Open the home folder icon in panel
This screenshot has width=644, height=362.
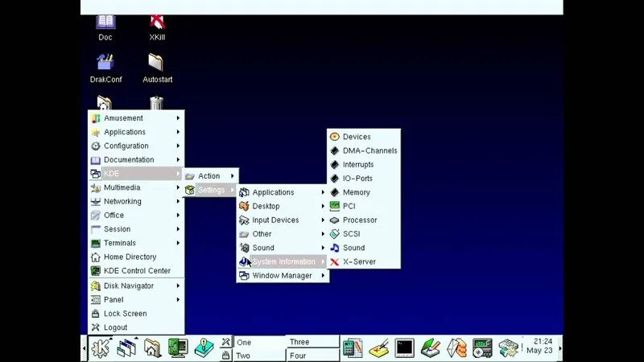point(152,348)
